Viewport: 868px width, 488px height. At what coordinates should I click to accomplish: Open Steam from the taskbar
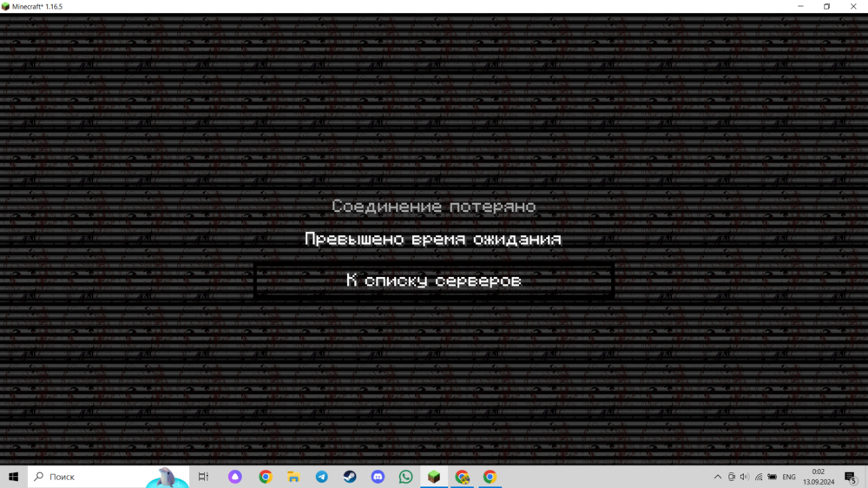(349, 477)
